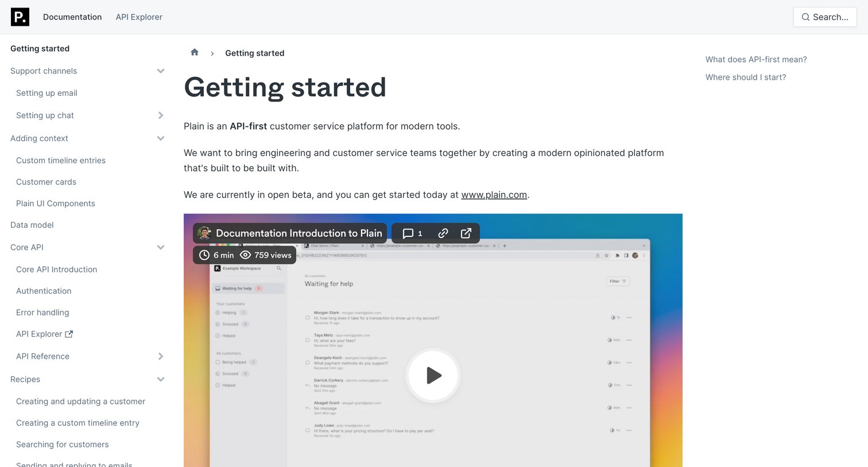The height and width of the screenshot is (467, 868).
Task: Open Customer cards page
Action: [46, 182]
